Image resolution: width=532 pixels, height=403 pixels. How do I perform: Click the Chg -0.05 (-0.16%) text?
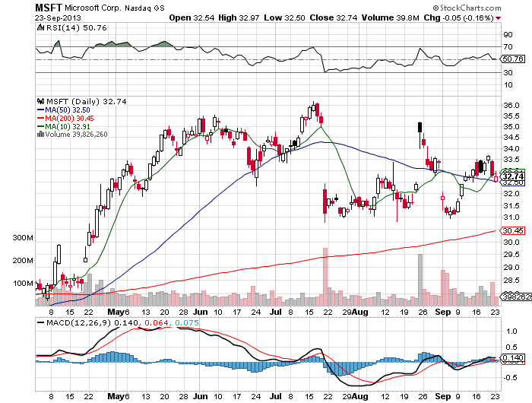tap(459, 17)
